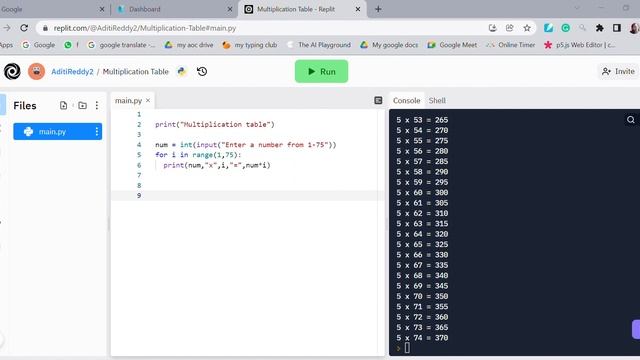Viewport: 640px width, 360px height.
Task: Open the Grammarly extension icon
Action: 565,28
